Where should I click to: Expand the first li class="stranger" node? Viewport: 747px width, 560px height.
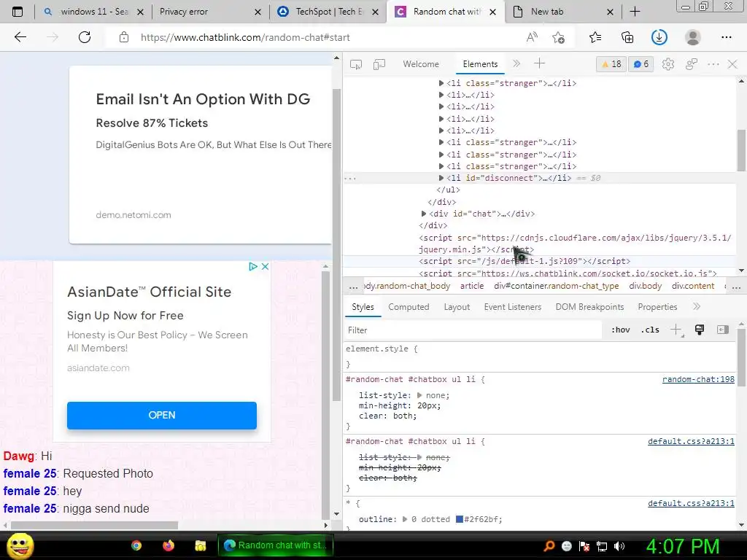441,83
